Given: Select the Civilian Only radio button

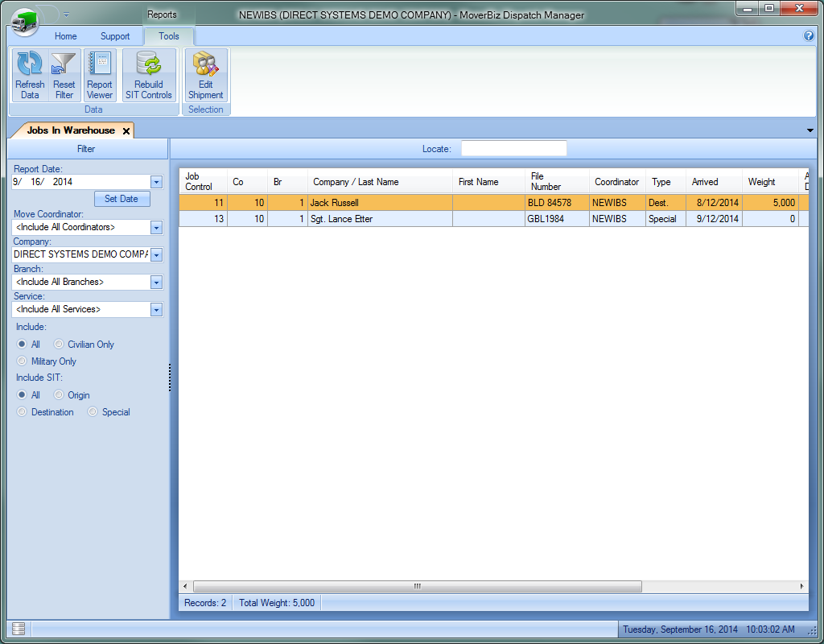Looking at the screenshot, I should tap(59, 345).
